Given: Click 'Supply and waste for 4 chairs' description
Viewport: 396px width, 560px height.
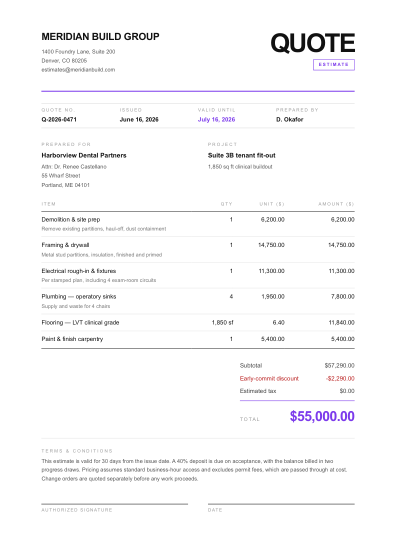Looking at the screenshot, I should (x=76, y=306).
